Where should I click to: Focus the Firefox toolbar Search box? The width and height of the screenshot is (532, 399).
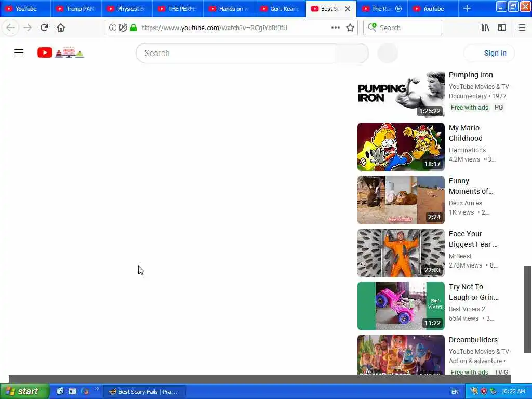pos(403,28)
